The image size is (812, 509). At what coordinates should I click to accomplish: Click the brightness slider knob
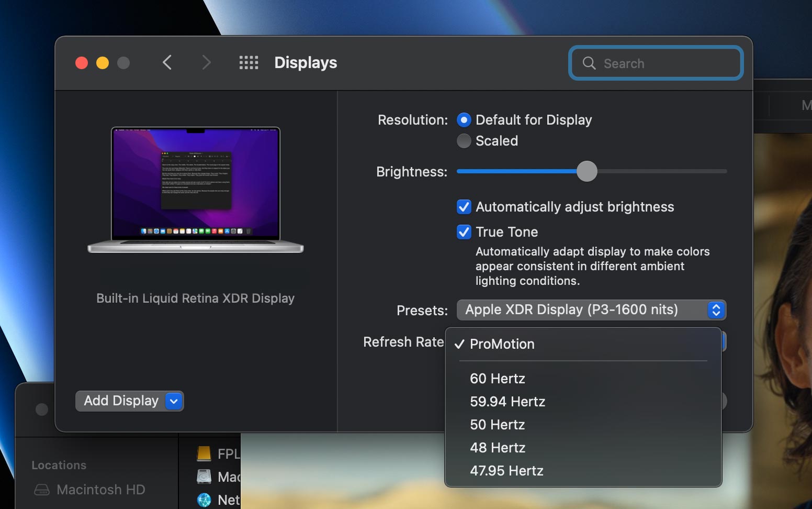(587, 171)
